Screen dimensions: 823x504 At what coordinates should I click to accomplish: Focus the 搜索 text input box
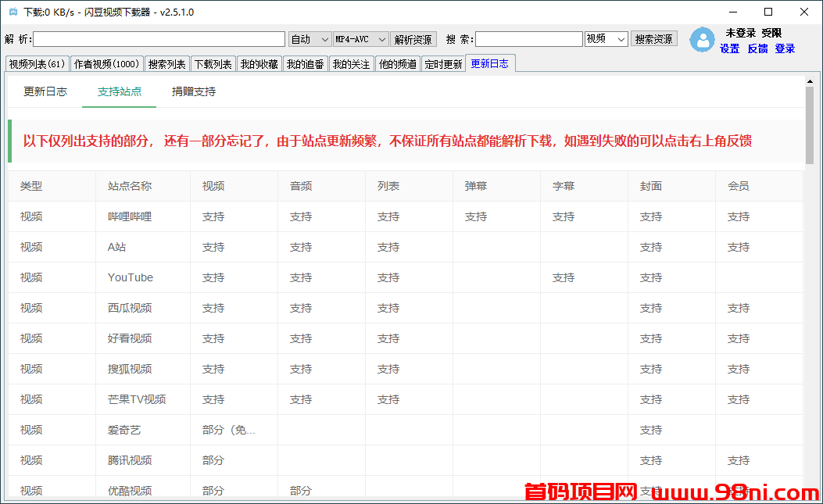(528, 39)
